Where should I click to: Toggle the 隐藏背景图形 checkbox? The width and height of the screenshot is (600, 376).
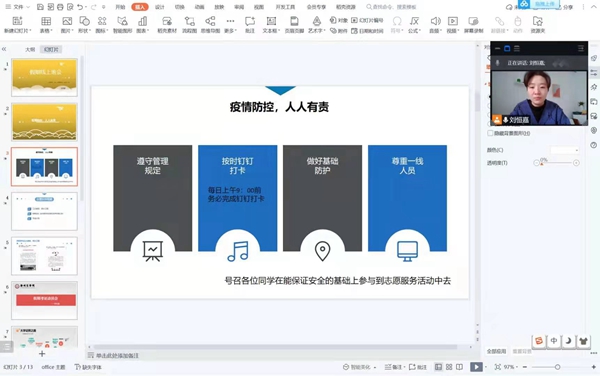point(490,133)
